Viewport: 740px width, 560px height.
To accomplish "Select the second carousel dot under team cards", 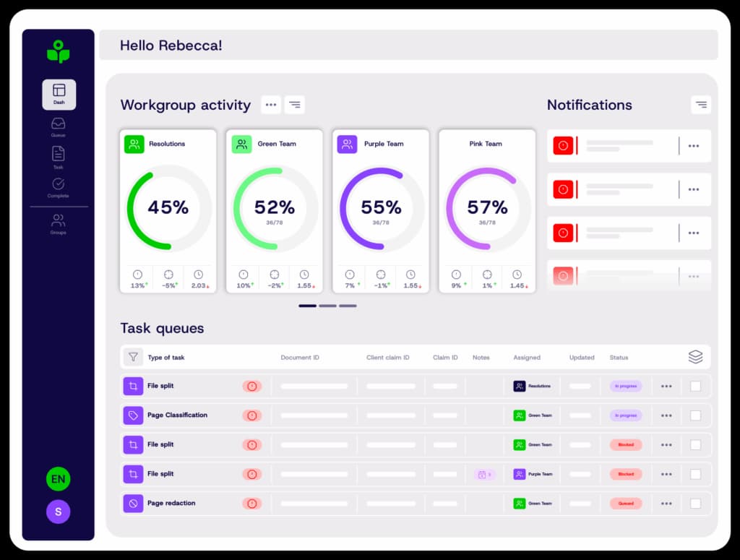I will (x=327, y=306).
